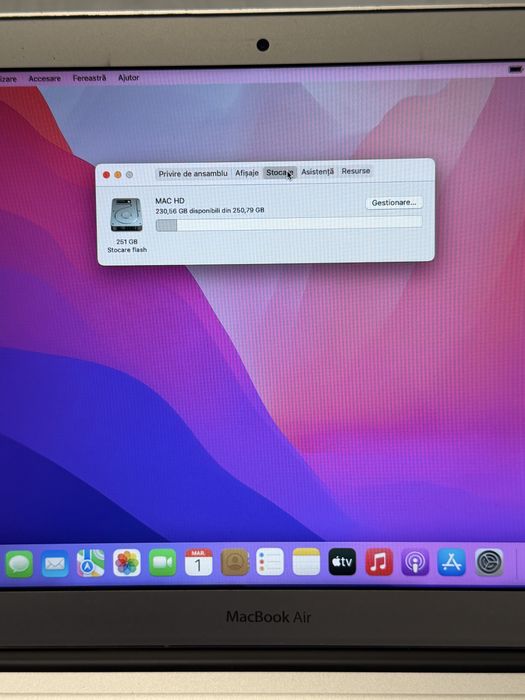Viewport: 525px width, 700px height.
Task: Open the Ajutor menu
Action: 129,78
